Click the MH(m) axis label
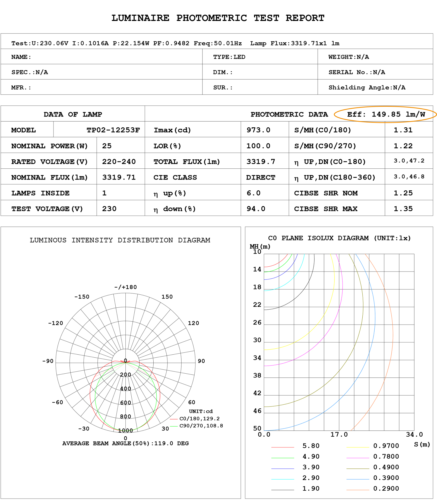Screen dimensions: 437x504 pos(260,247)
